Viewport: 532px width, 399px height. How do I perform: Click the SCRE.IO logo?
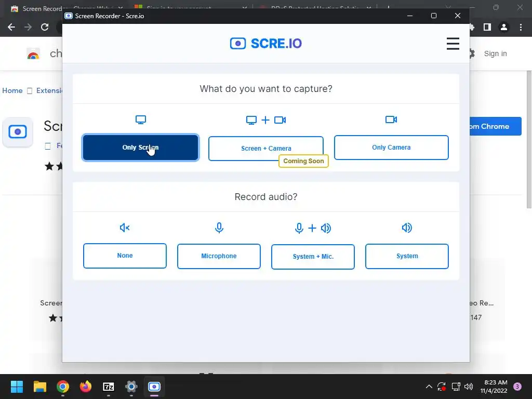click(265, 44)
